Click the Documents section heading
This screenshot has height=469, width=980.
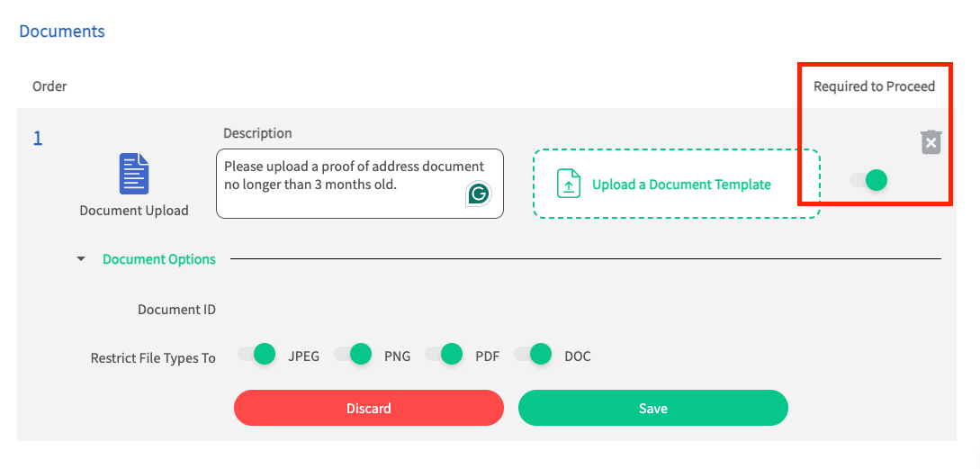click(62, 32)
